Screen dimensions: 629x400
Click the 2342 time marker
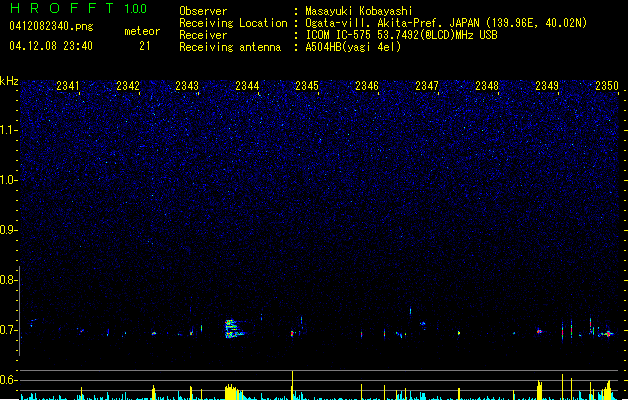tap(128, 86)
